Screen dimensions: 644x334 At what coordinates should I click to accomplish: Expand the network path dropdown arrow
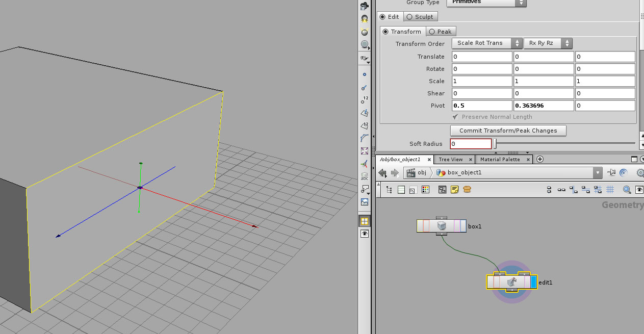pyautogui.click(x=598, y=173)
